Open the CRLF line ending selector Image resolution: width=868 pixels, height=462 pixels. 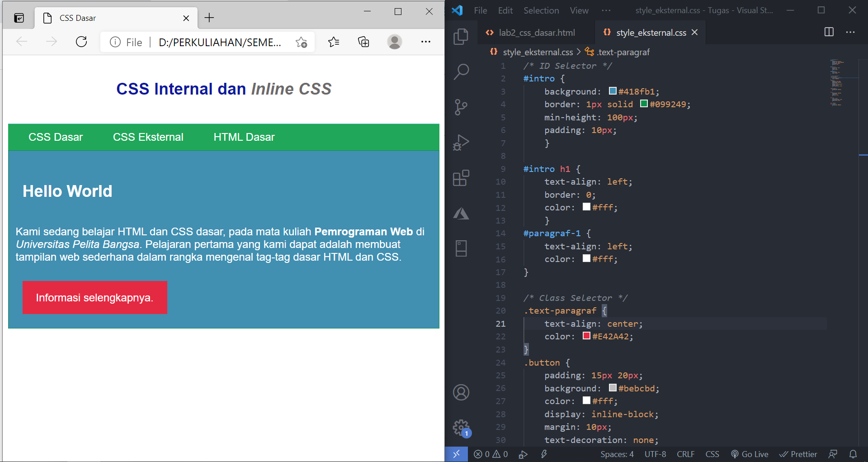(685, 454)
